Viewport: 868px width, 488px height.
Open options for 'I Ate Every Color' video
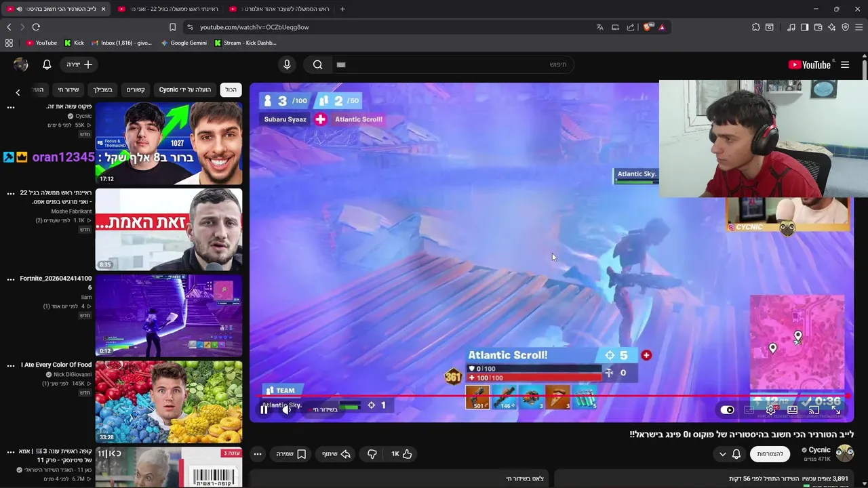tap(11, 365)
